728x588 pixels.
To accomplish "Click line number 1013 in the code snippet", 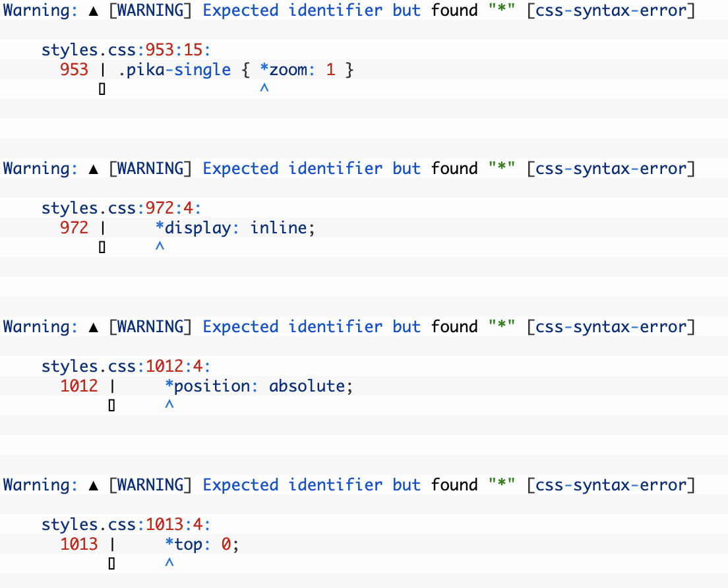I will click(x=79, y=544).
